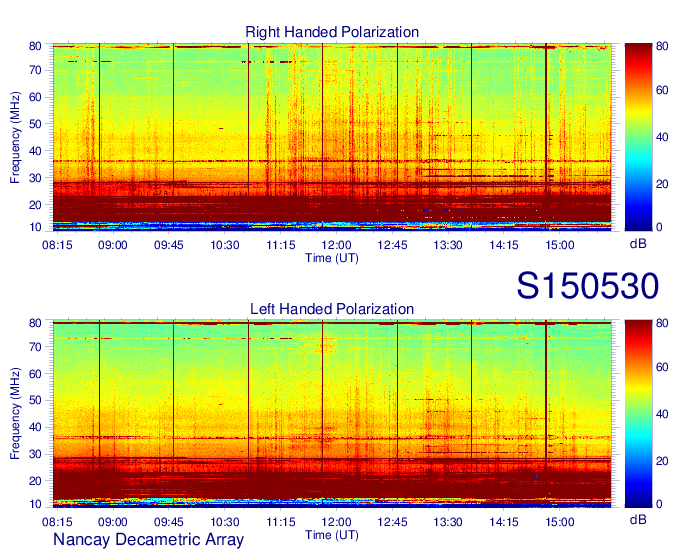Click the 09:45 tick of the top plot
This screenshot has height=552, width=680.
pos(169,245)
